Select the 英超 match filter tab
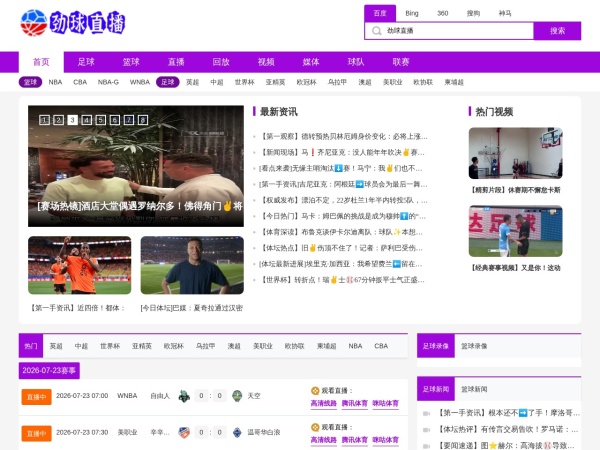 click(56, 346)
